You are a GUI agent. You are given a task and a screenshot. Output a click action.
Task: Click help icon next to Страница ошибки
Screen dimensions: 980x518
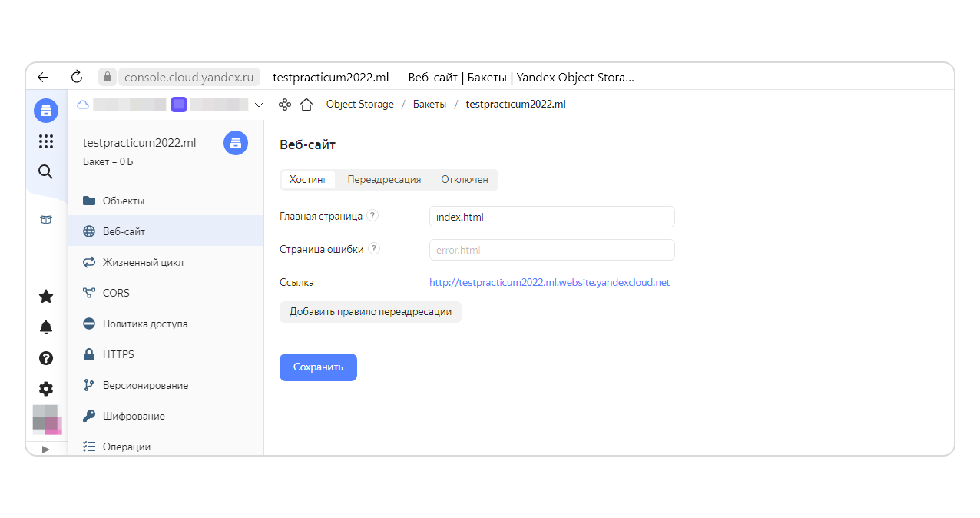pos(374,248)
